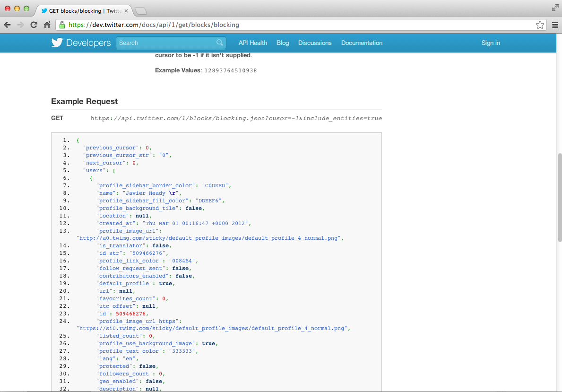Click the "DDEEF6" fill color value

coord(208,200)
